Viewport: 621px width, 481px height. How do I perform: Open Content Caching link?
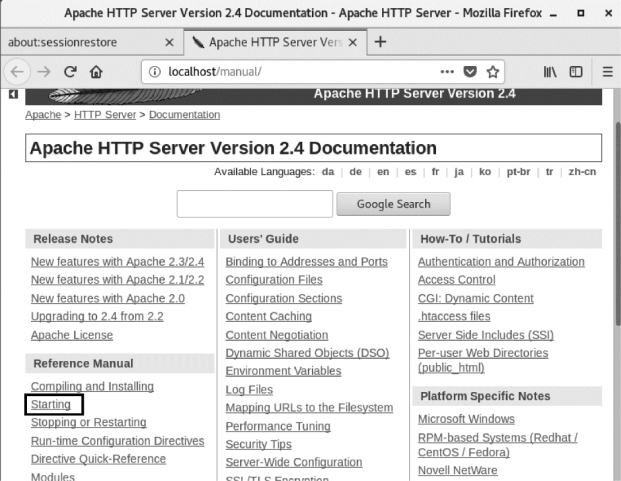(269, 316)
